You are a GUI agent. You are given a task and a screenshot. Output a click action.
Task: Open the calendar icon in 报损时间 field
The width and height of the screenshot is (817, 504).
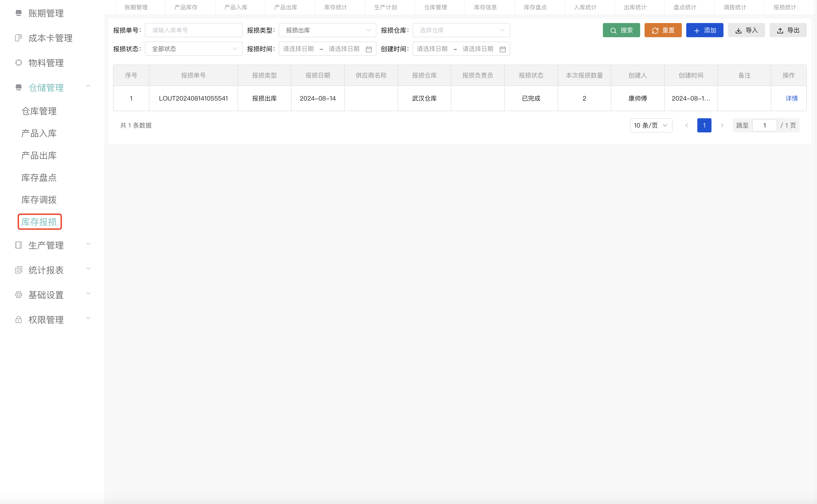(x=369, y=49)
